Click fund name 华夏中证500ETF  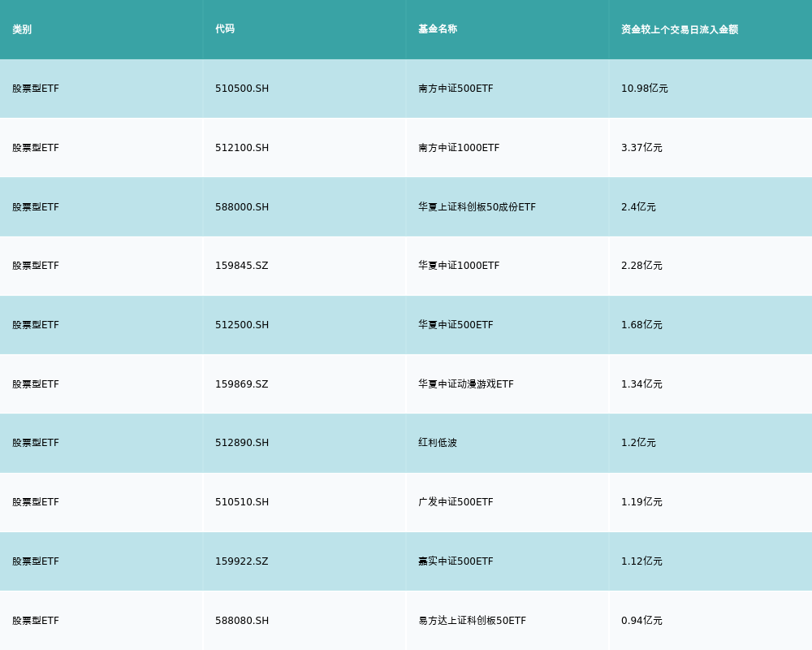coord(456,325)
